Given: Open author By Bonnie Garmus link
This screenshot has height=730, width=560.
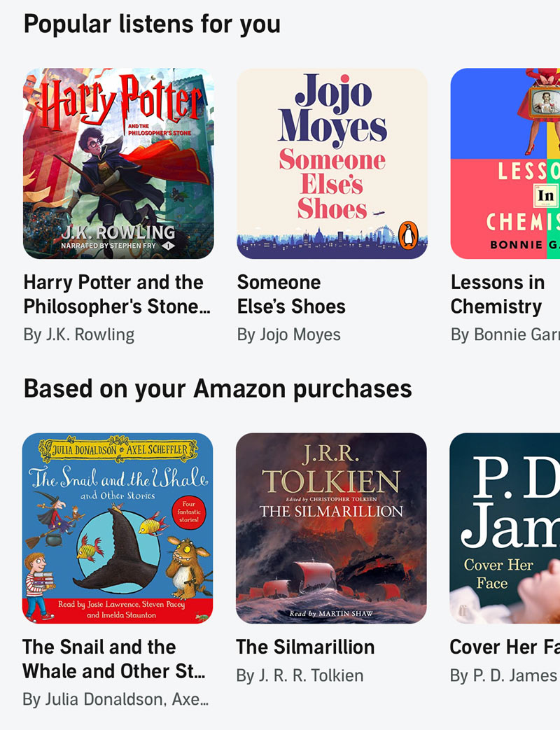Looking at the screenshot, I should coord(505,335).
